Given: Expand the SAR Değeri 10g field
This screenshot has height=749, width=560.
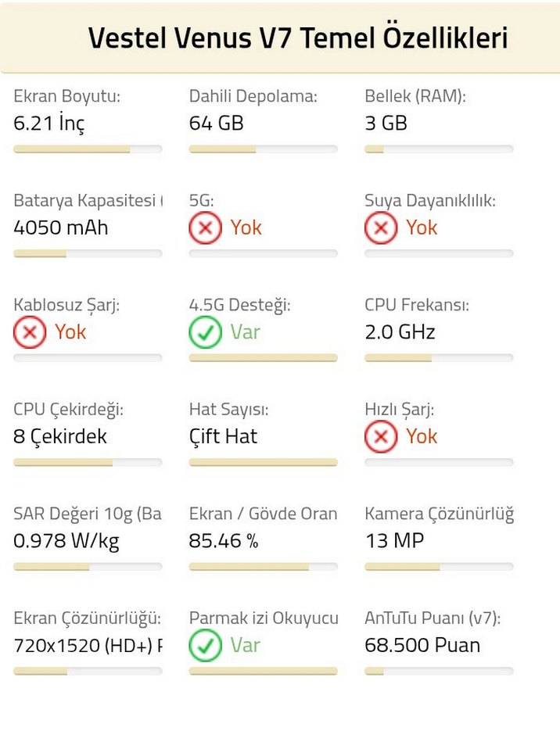Looking at the screenshot, I should [86, 514].
